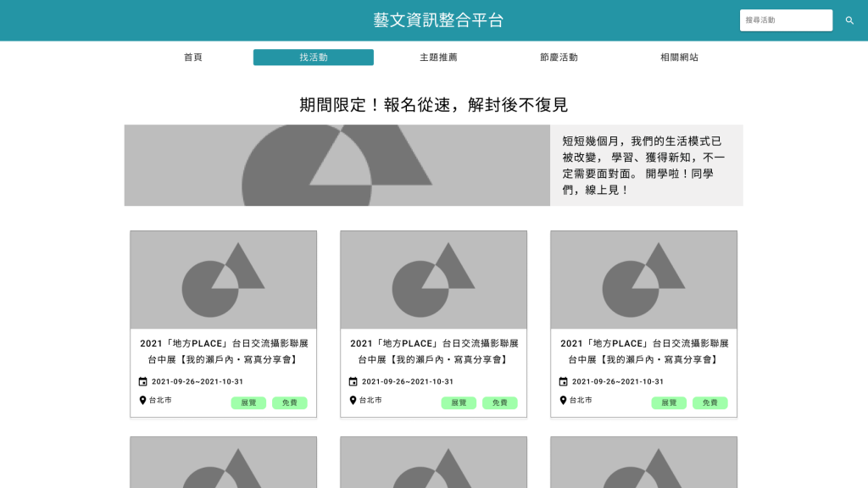Open second-row right card thumbnail
This screenshot has height=488, width=868.
click(x=644, y=463)
